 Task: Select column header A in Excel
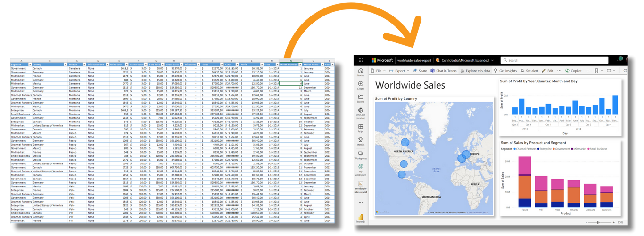click(x=21, y=61)
